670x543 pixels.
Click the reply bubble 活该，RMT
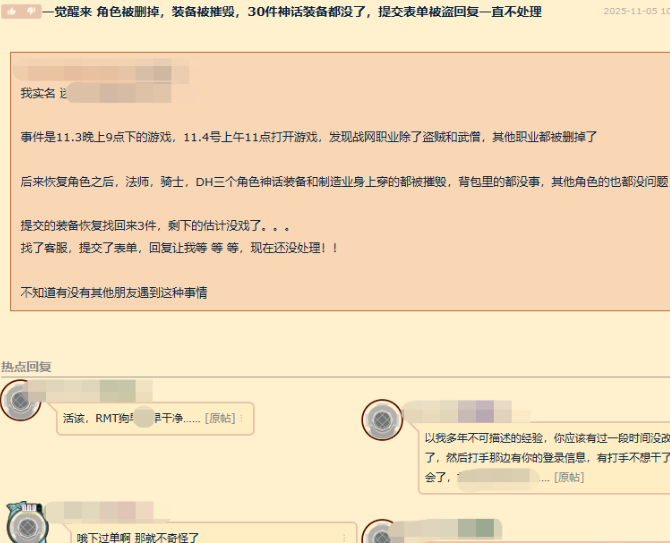tap(150, 418)
